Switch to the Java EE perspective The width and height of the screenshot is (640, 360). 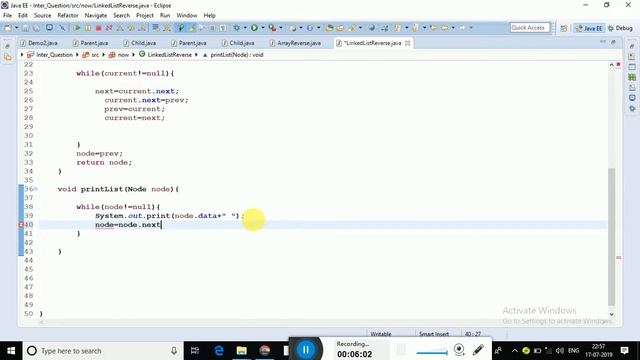pyautogui.click(x=589, y=28)
